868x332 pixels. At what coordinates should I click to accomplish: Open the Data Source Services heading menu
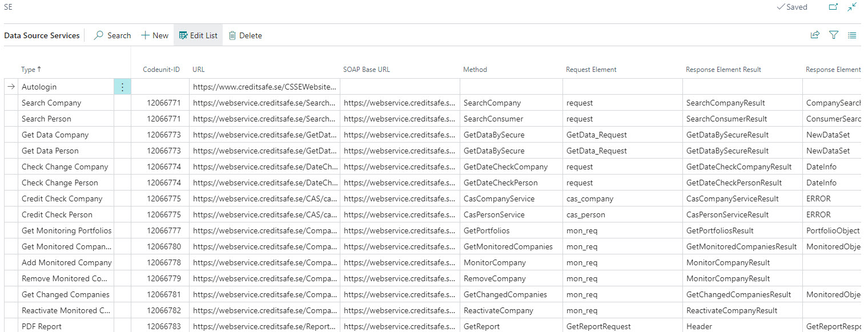(x=42, y=35)
